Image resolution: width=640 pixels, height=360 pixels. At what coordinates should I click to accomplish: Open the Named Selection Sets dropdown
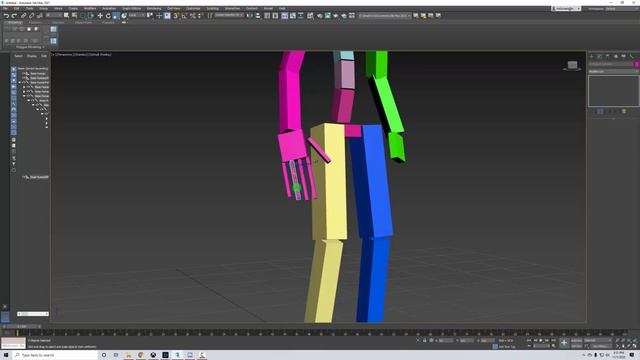pyautogui.click(x=229, y=15)
